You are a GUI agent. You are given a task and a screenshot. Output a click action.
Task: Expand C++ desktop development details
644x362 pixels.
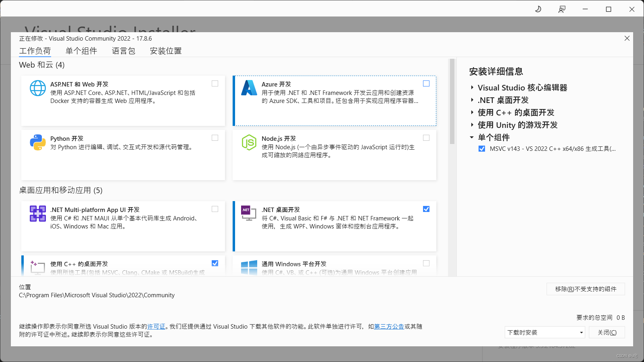[472, 113]
